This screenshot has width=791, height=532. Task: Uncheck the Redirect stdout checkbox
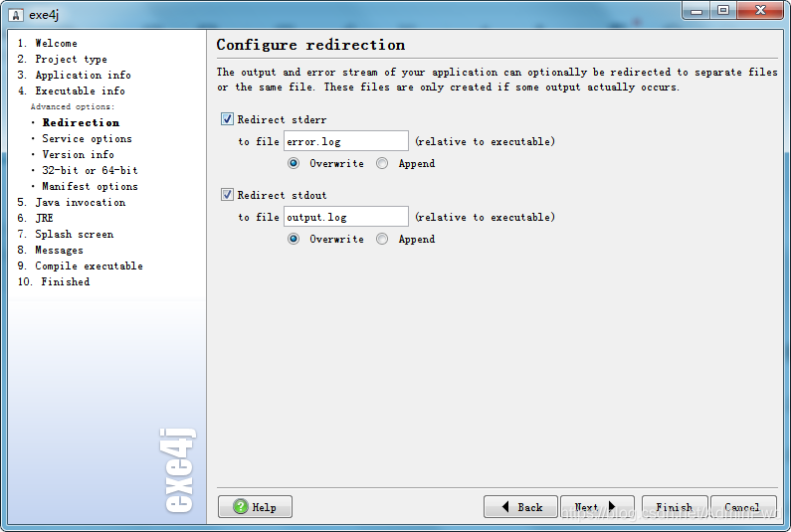227,195
